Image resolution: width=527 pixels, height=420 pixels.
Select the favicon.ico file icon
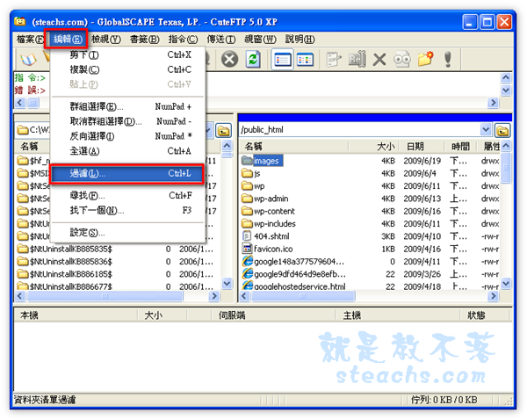(247, 249)
